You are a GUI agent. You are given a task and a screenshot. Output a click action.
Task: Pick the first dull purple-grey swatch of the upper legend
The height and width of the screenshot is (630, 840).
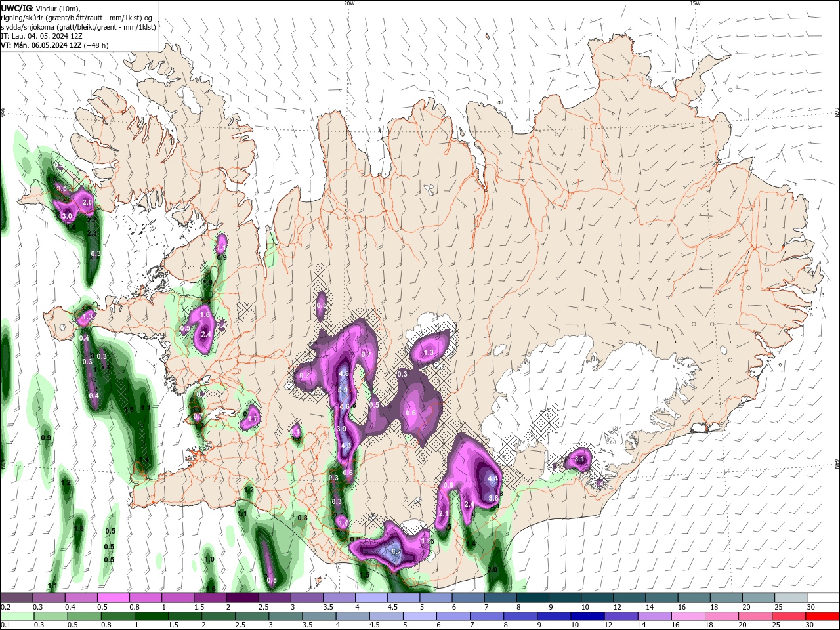point(16,597)
